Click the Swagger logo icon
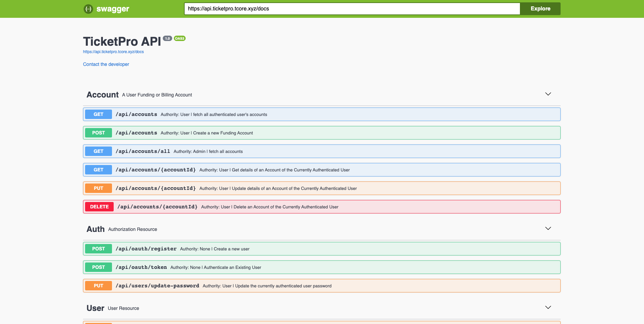The image size is (644, 324). point(88,9)
